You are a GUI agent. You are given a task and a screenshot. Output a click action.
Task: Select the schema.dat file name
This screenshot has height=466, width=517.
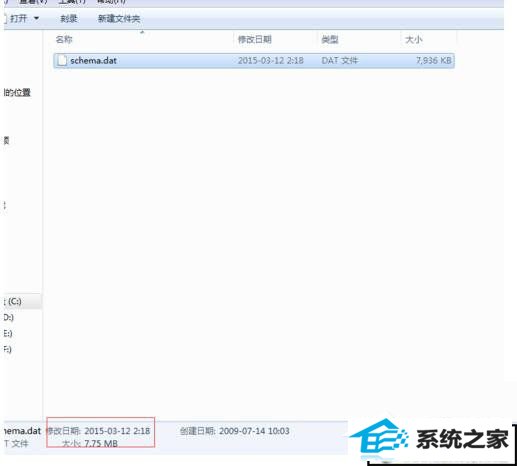(93, 61)
